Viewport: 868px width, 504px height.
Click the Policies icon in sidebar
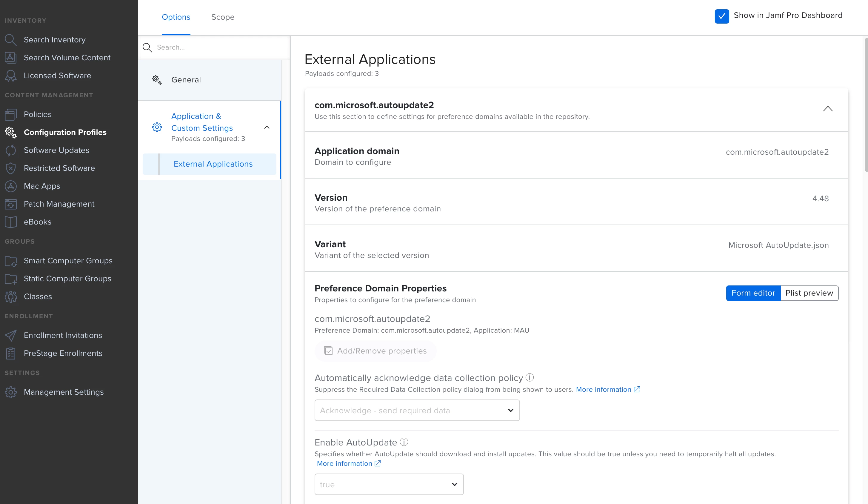(11, 114)
